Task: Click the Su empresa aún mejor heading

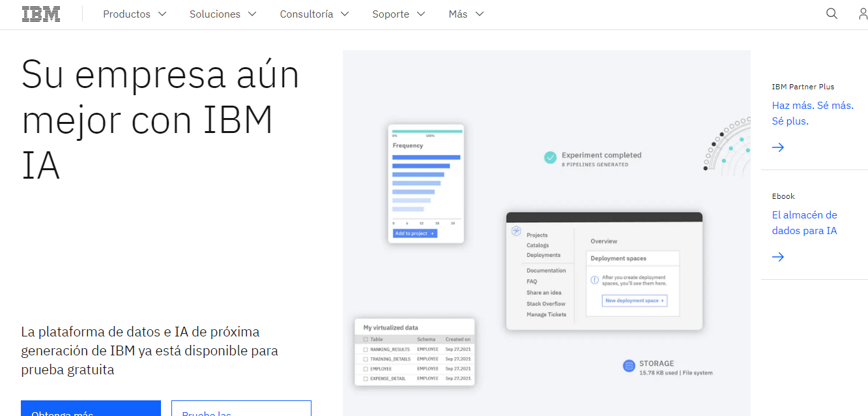Action: point(160,120)
